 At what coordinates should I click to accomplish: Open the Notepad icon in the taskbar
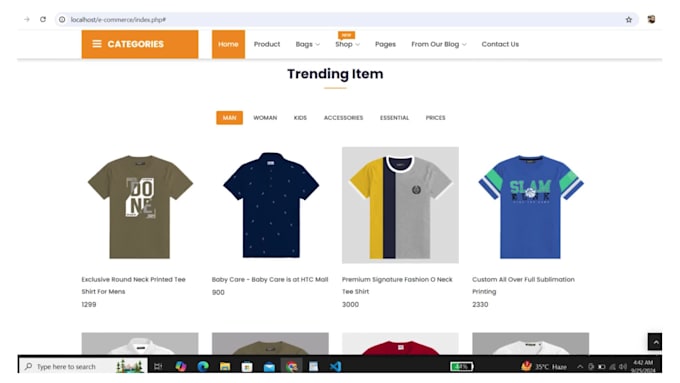[x=313, y=367]
